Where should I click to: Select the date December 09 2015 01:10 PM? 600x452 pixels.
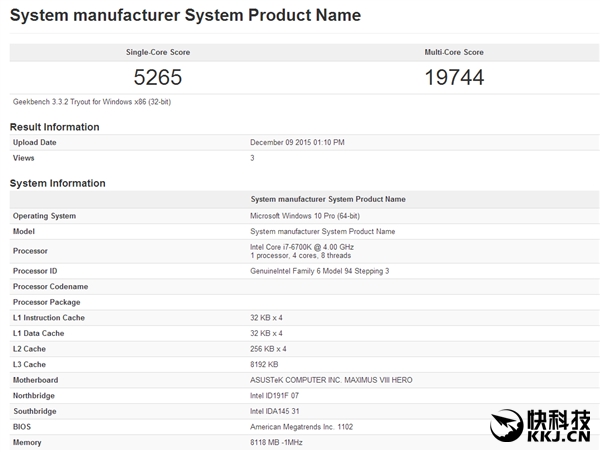click(x=297, y=142)
